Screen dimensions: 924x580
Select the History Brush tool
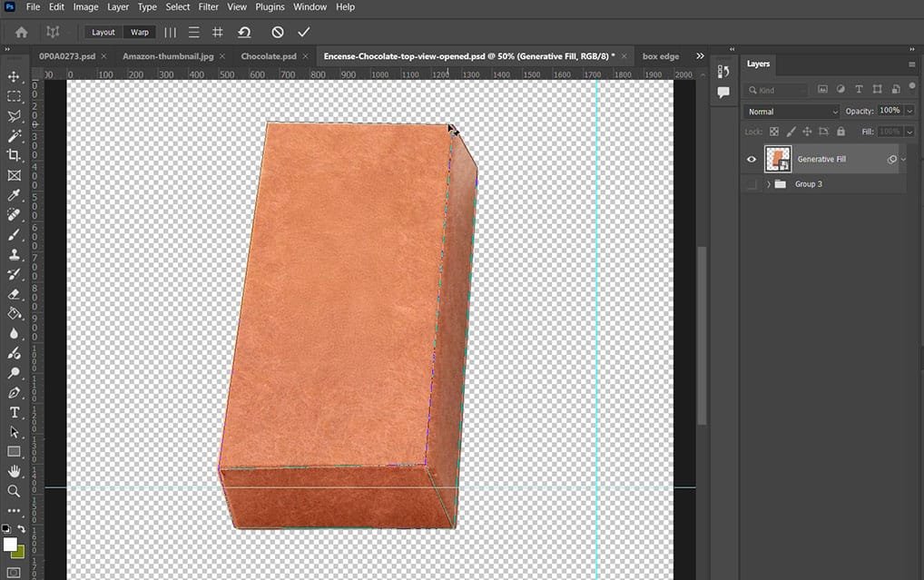14,274
